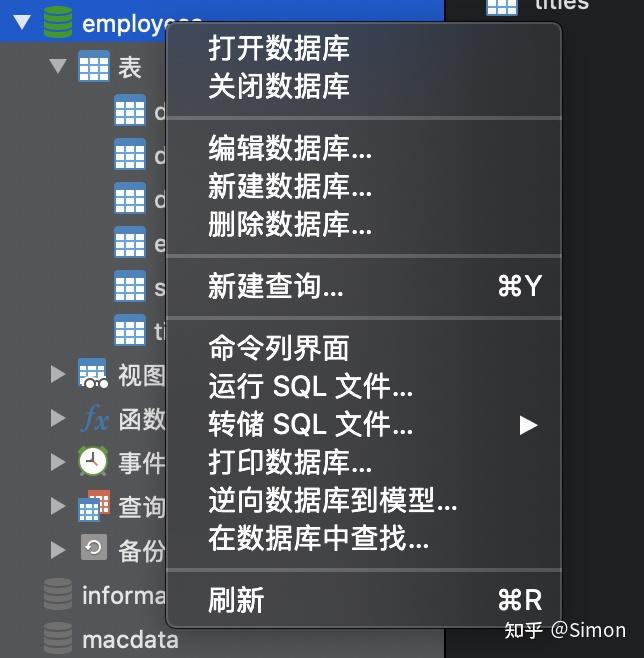This screenshot has width=644, height=658.
Task: Select 新建查询... menu entry
Action: pyautogui.click(x=276, y=287)
